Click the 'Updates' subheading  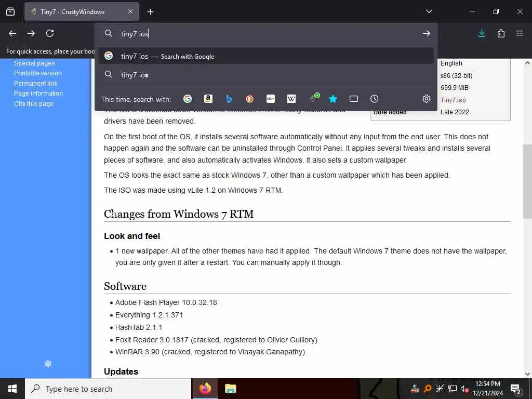[121, 371]
